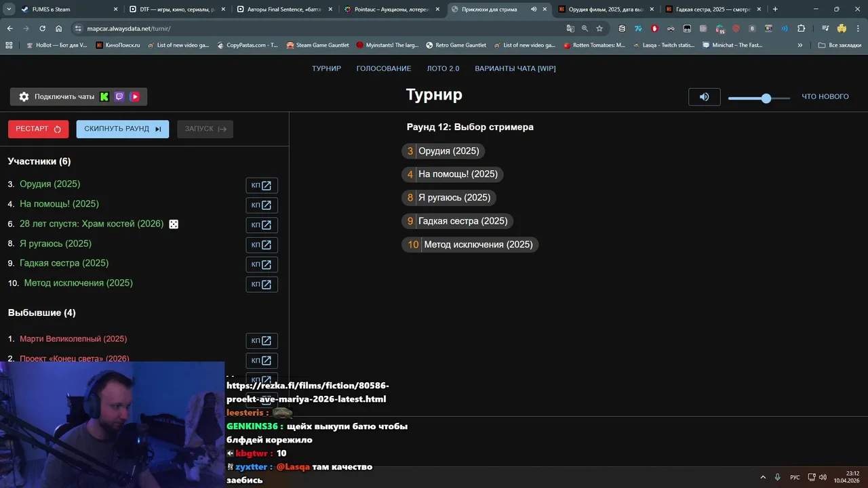Switch to Орудия фильм, 2025 tab
The height and width of the screenshot is (488, 868).
click(x=605, y=9)
